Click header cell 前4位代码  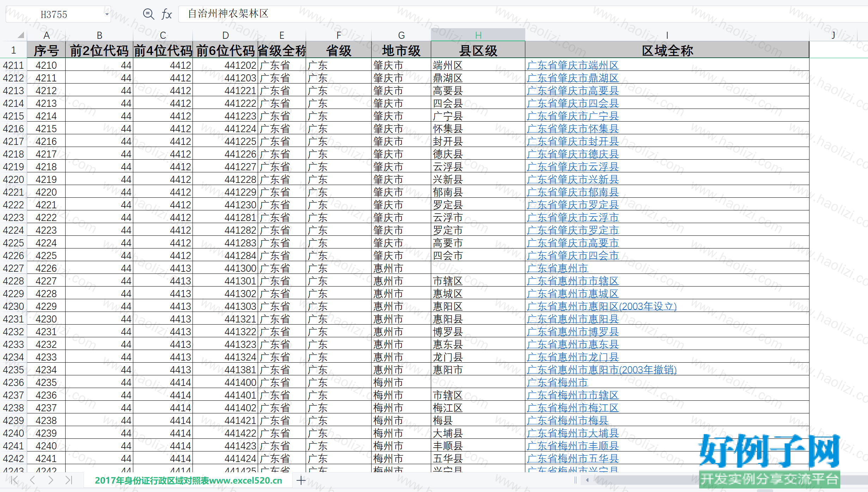(163, 50)
